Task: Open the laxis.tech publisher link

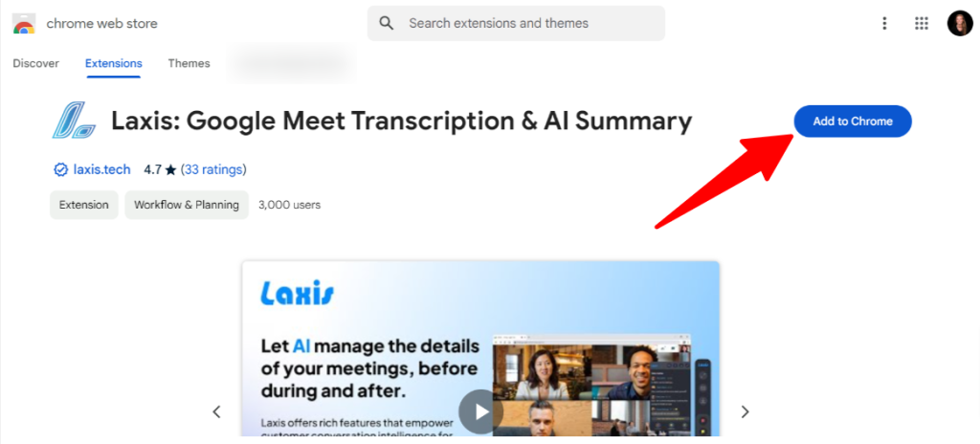Action: point(101,169)
